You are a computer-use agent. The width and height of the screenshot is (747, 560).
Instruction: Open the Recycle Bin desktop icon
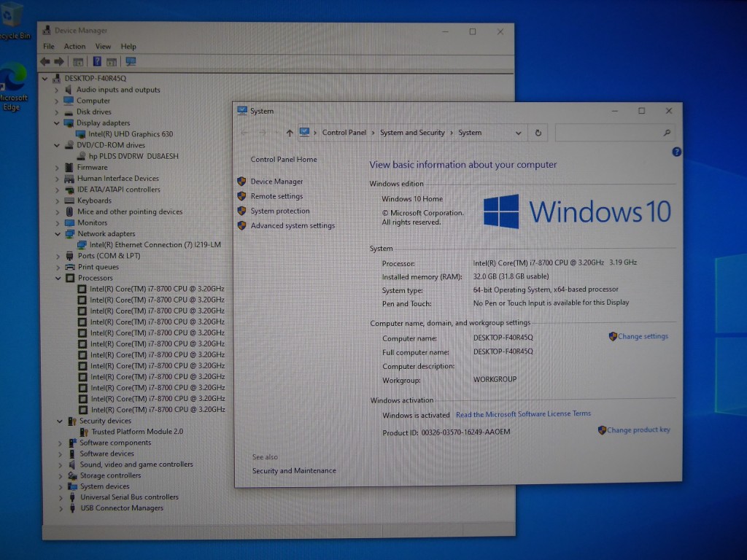pyautogui.click(x=12, y=21)
